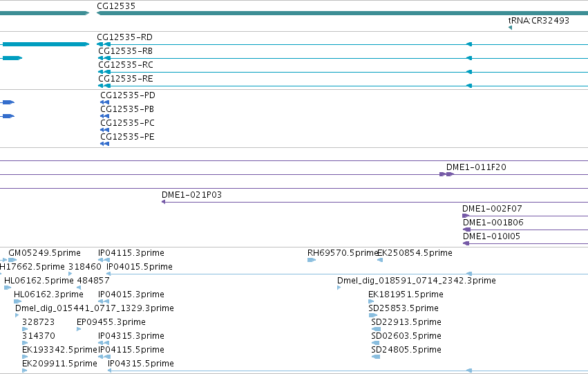Screen dimensions: 588x374
Task: Select the top-row IP04115.3prime label
Action: point(131,253)
